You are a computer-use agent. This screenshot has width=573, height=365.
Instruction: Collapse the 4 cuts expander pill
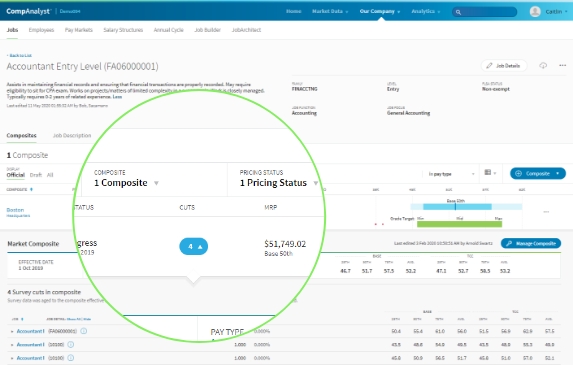point(194,247)
